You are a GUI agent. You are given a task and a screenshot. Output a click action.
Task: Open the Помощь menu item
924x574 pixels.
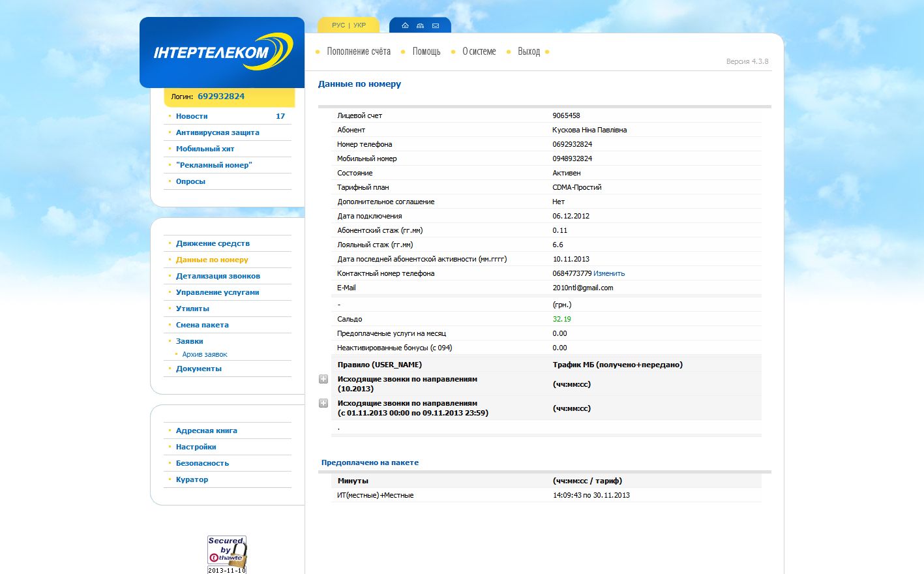(x=426, y=52)
